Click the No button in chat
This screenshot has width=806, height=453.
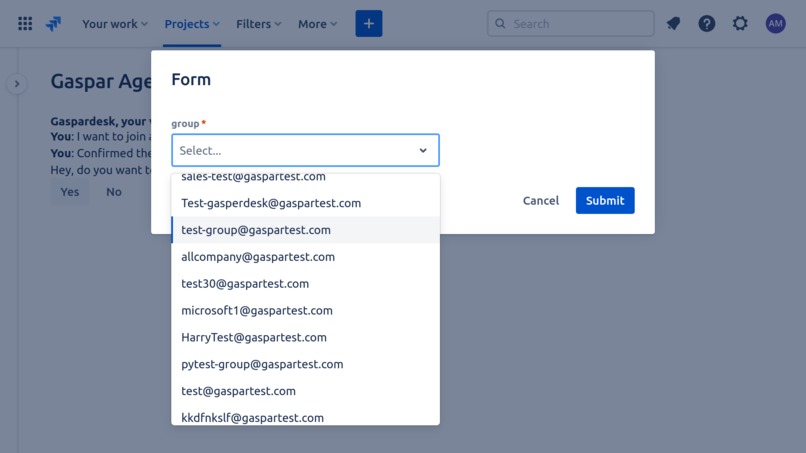tap(114, 192)
